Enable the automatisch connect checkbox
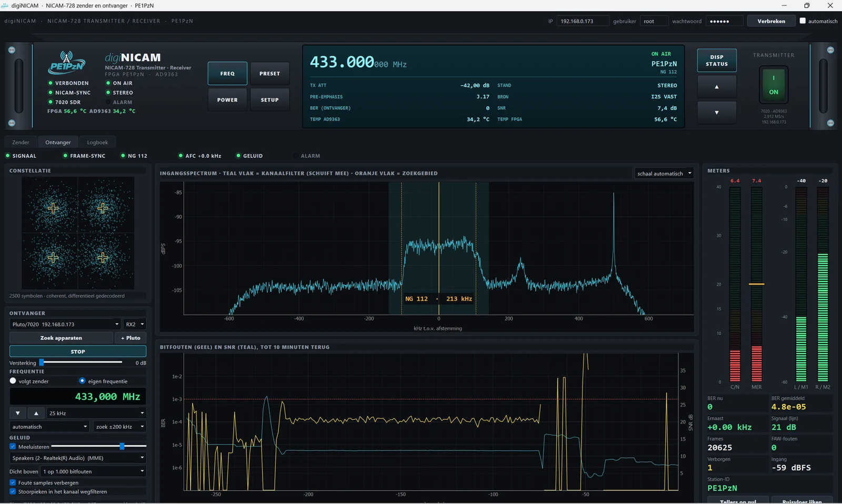The width and height of the screenshot is (842, 504). [x=803, y=21]
